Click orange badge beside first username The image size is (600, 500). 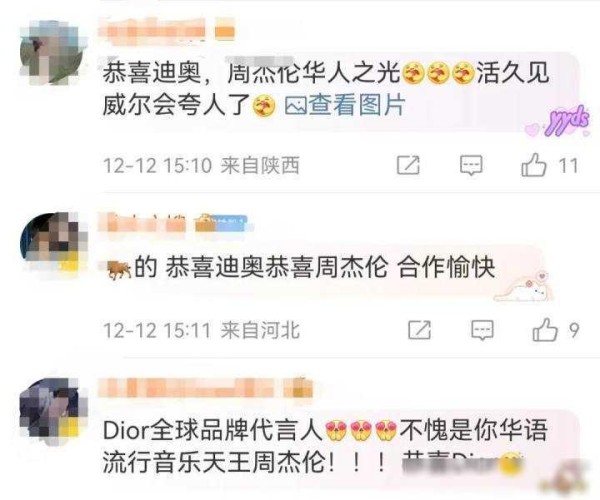tap(225, 31)
